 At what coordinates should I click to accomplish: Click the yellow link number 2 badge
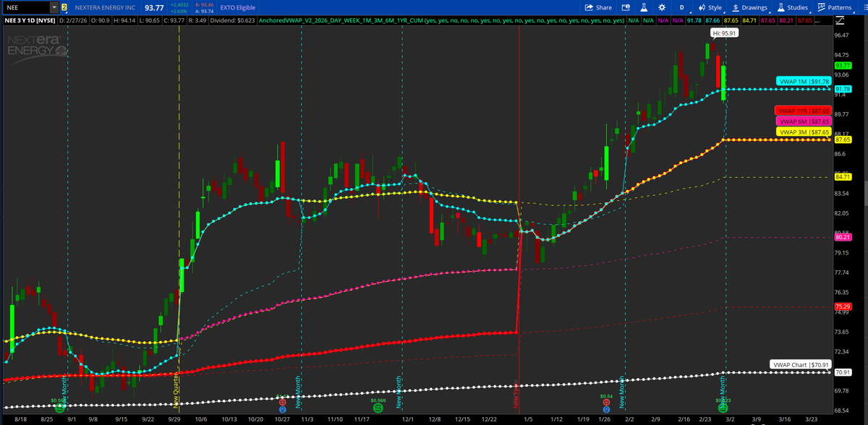tap(64, 7)
